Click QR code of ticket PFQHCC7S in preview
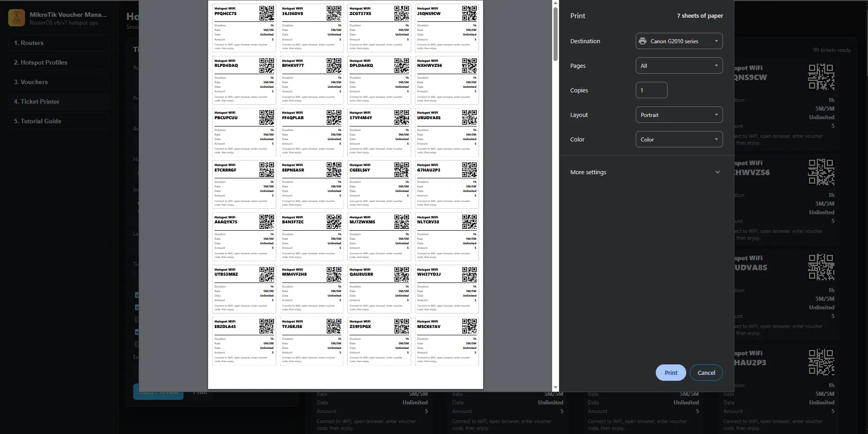 [267, 13]
